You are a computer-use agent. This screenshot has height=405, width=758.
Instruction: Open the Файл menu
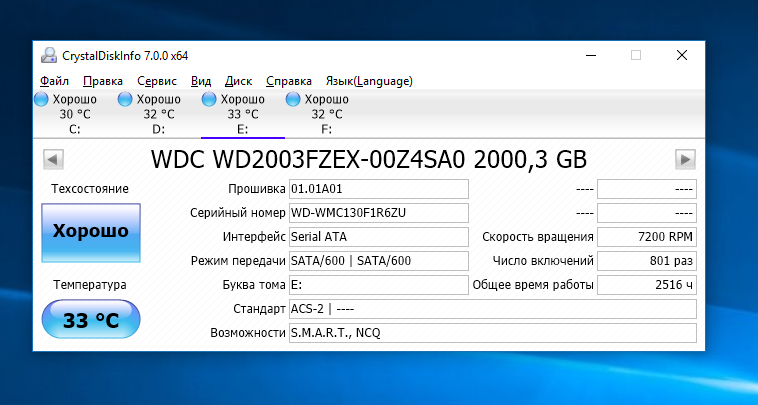point(54,81)
